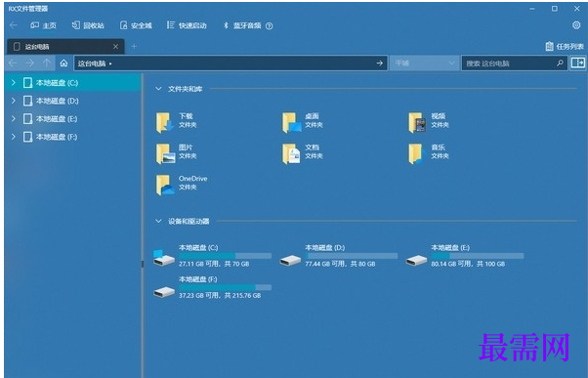The image size is (588, 378).
Task: Select the D: drive icon in devices
Action: (290, 260)
